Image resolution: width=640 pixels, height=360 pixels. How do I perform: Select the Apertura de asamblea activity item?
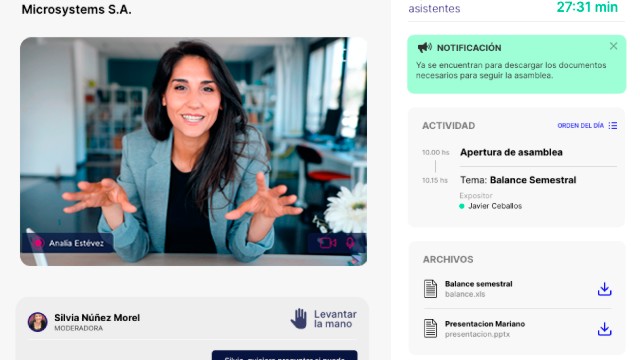click(511, 152)
